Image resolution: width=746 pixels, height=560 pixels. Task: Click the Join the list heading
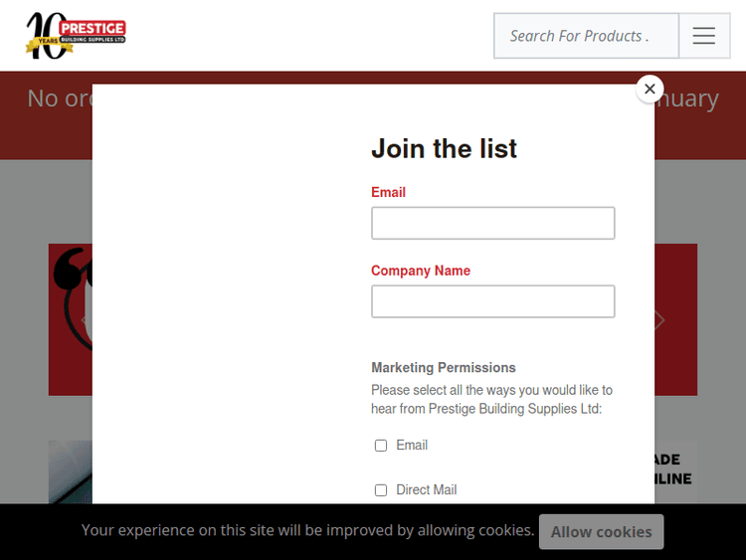coord(444,148)
